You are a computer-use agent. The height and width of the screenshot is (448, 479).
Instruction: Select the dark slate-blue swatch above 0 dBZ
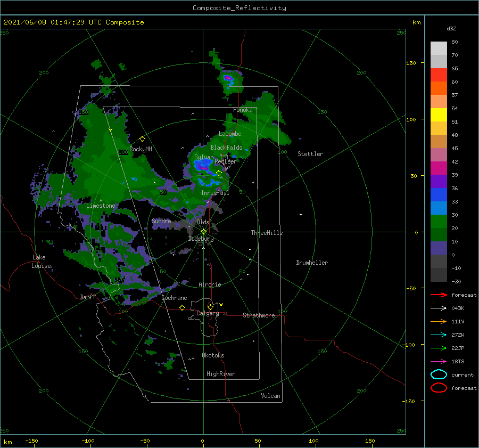pos(439,248)
